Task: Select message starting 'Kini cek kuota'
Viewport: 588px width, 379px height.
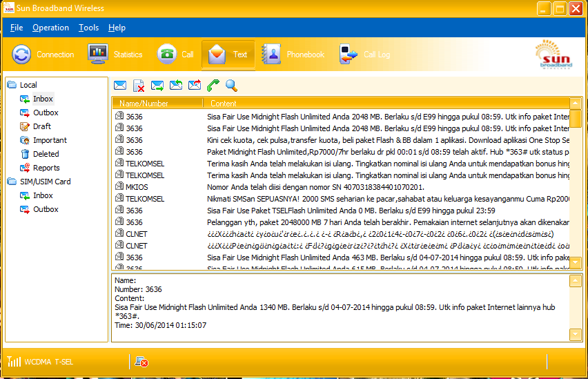Action: tap(341, 140)
